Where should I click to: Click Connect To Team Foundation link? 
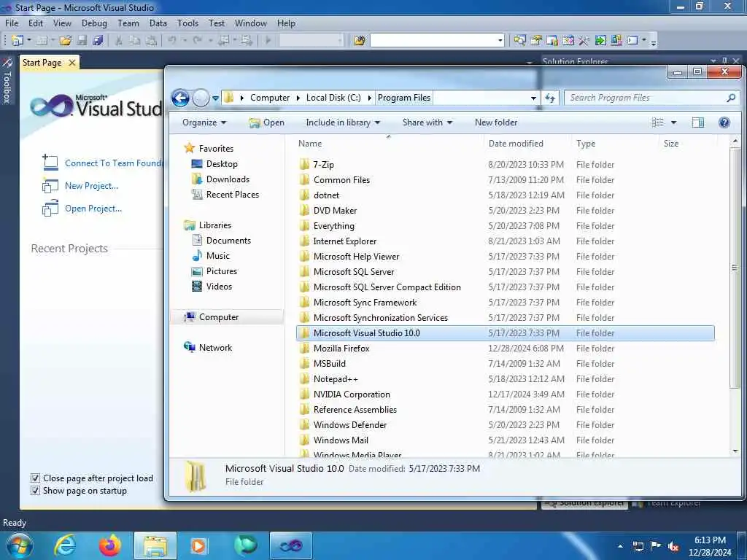(x=113, y=163)
